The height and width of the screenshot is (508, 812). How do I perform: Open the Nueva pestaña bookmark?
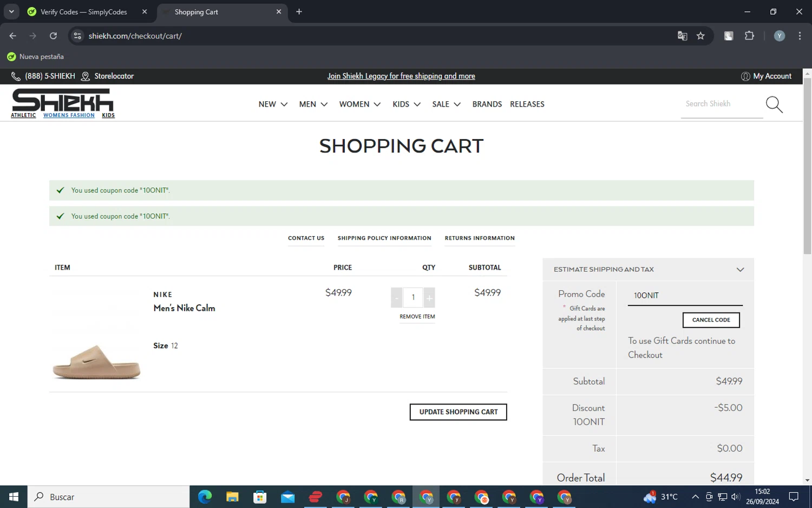pos(36,57)
